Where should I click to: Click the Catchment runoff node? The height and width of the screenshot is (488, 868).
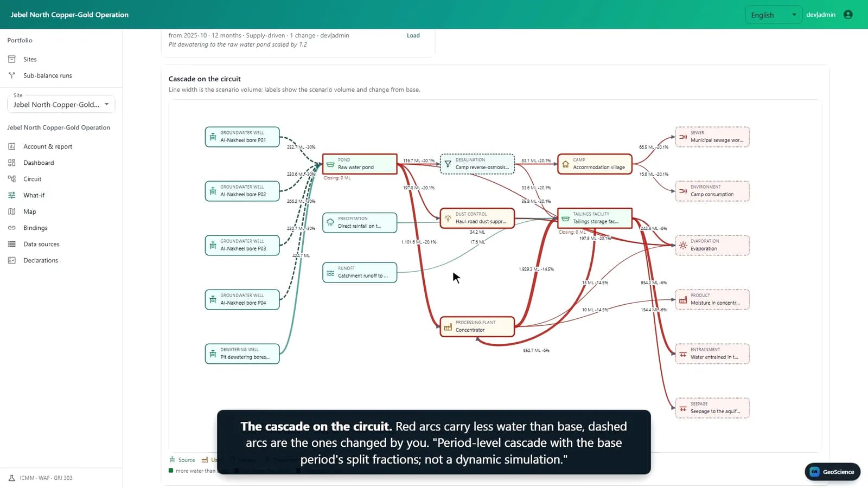click(360, 272)
